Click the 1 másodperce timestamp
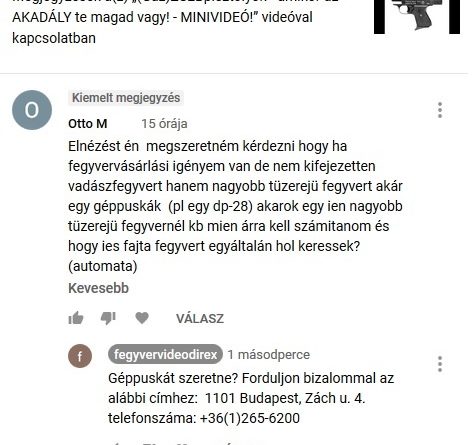This screenshot has width=472, height=445. pyautogui.click(x=269, y=355)
